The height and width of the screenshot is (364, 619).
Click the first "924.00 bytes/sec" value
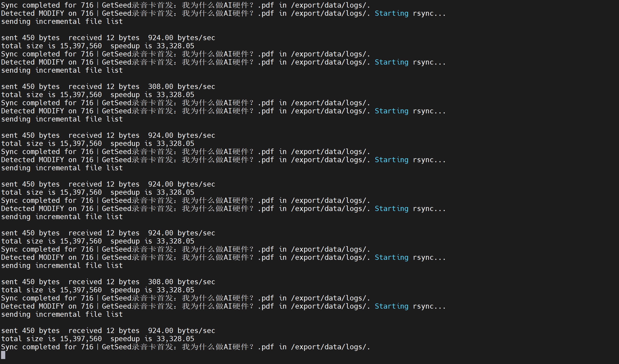(x=181, y=38)
